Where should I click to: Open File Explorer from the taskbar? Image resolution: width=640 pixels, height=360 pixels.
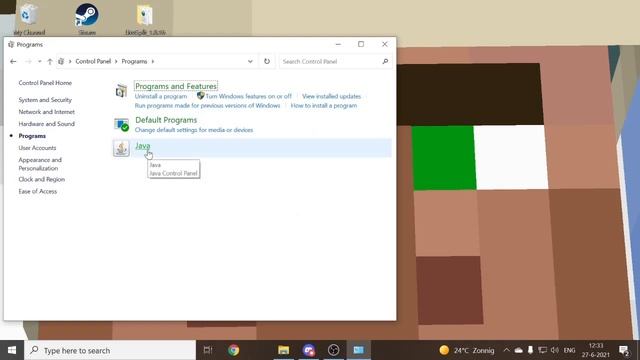284,350
